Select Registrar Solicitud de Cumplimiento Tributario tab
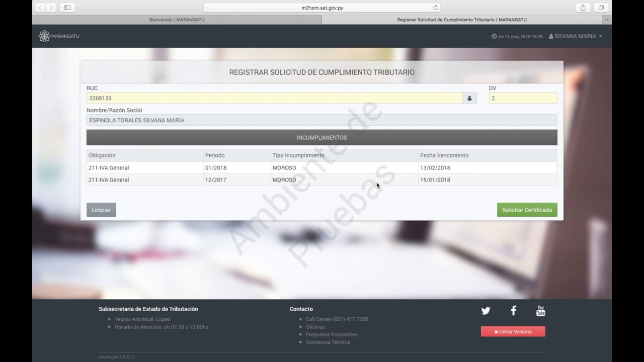 (461, 20)
